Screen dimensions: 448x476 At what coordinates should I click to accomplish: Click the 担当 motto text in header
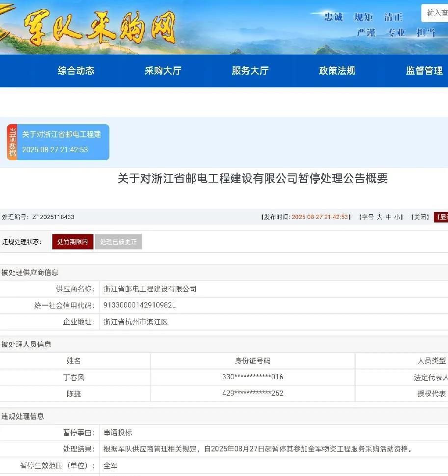pos(426,32)
